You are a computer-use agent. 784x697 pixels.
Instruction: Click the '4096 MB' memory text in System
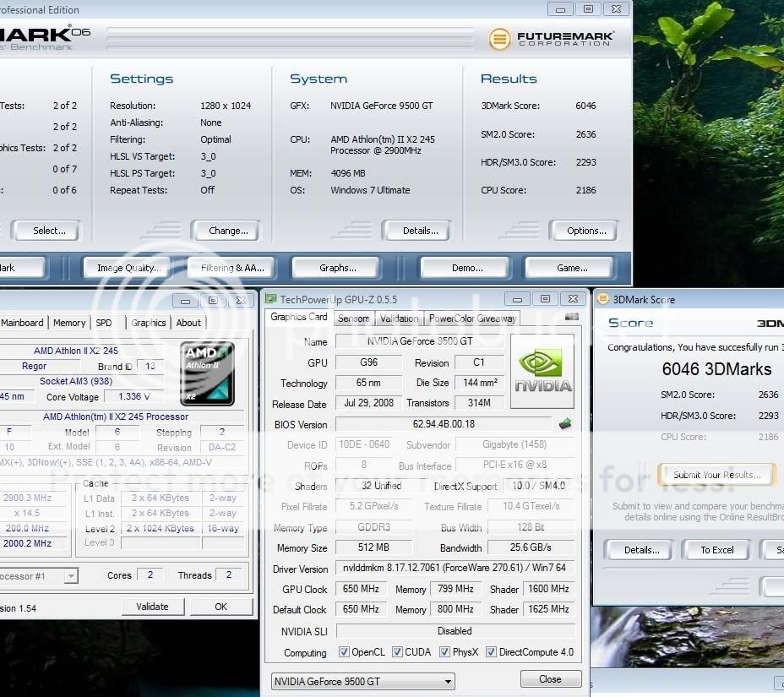pyautogui.click(x=348, y=173)
